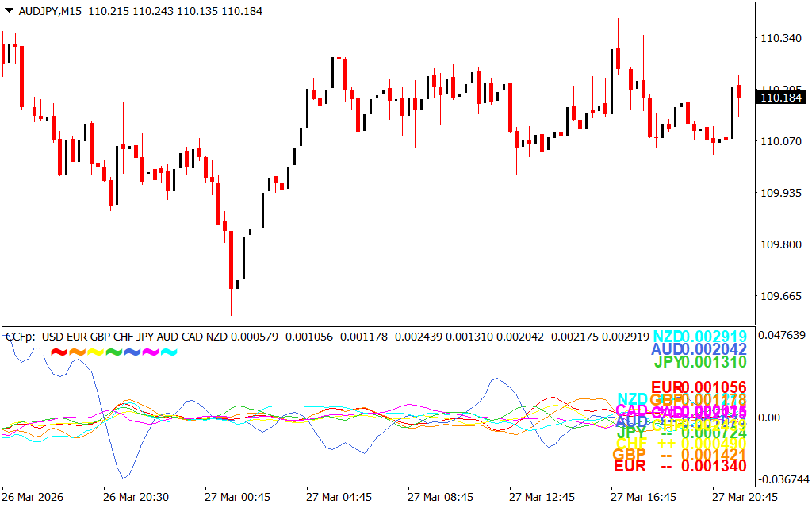Open the chart menu triangle beside AUDJPY,M15
The width and height of the screenshot is (812, 508).
[x=9, y=11]
